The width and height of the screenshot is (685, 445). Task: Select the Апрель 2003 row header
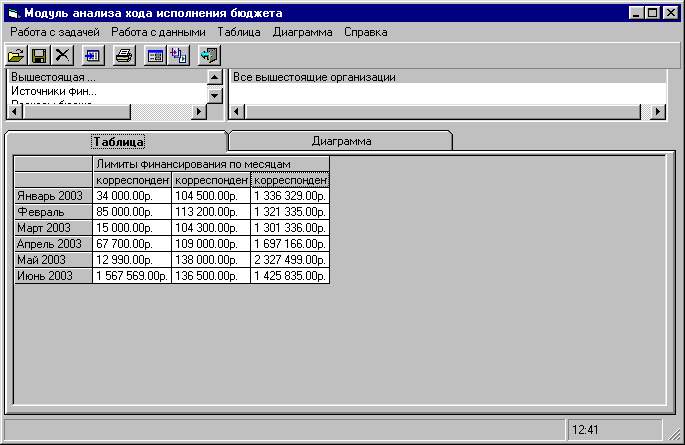53,244
